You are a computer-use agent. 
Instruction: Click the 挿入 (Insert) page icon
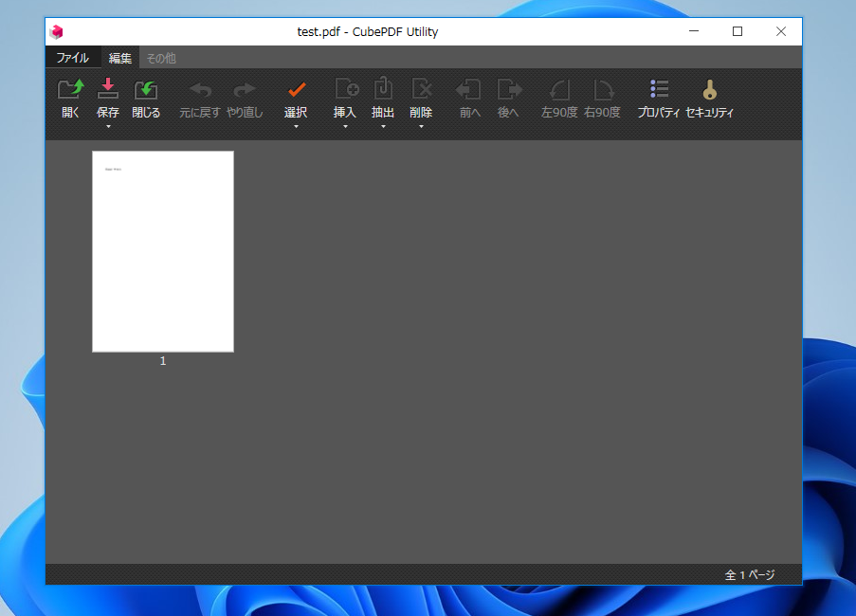click(346, 90)
